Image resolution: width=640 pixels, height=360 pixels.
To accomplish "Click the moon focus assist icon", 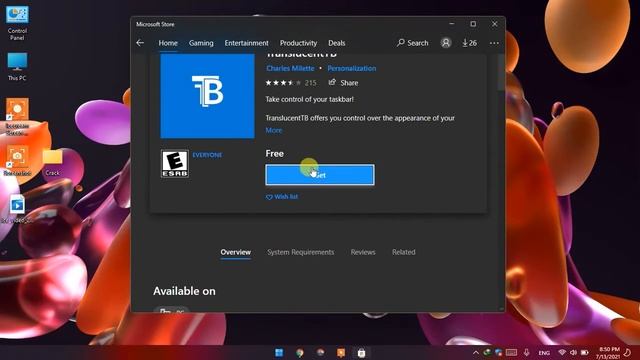I will (628, 353).
